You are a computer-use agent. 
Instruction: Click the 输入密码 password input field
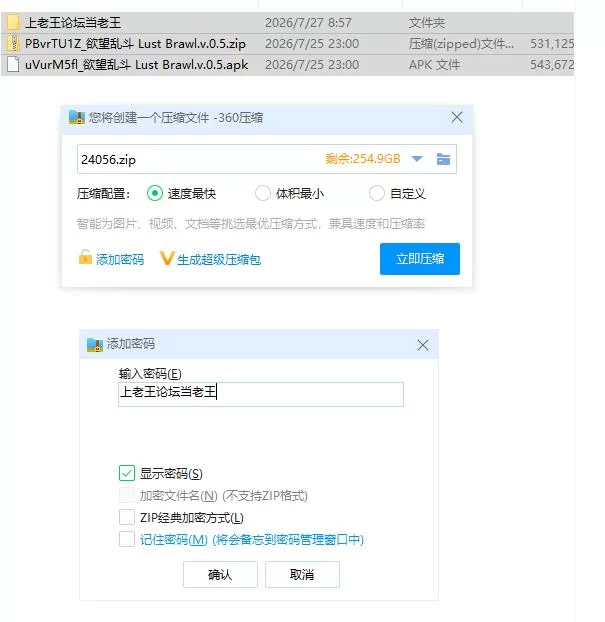[x=261, y=394]
